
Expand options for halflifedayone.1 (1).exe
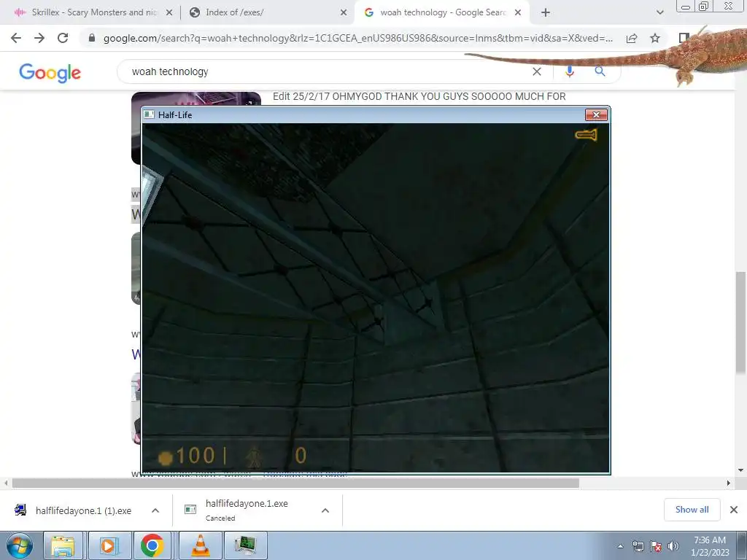(x=155, y=510)
